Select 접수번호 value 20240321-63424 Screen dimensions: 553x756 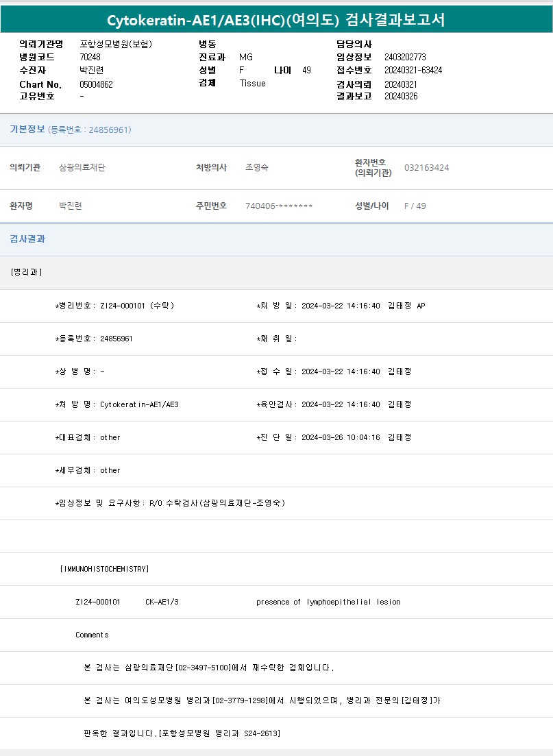(413, 70)
